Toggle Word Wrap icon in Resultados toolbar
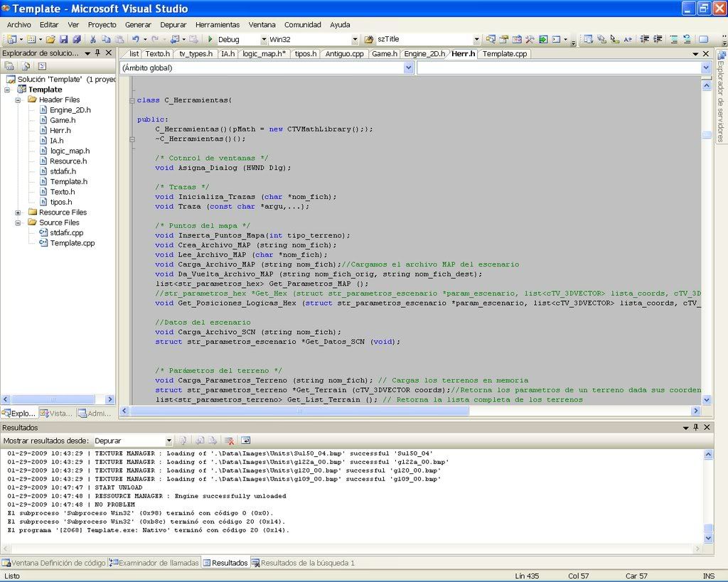 point(245,441)
